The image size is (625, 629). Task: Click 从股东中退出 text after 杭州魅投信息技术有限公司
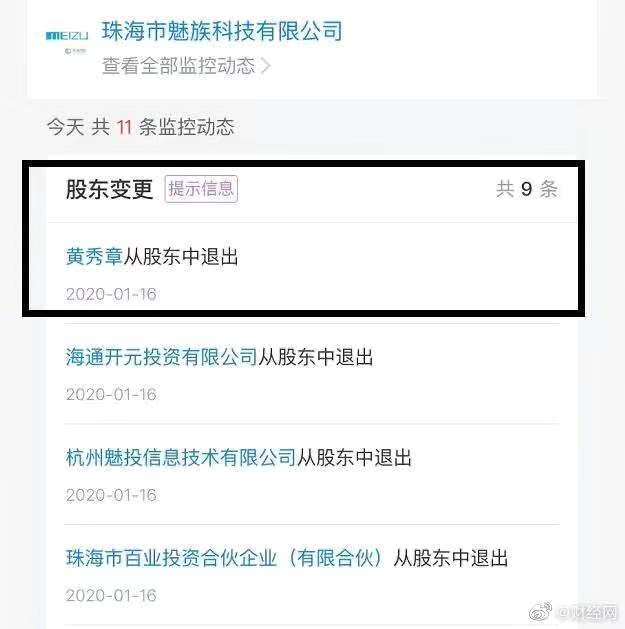354,457
